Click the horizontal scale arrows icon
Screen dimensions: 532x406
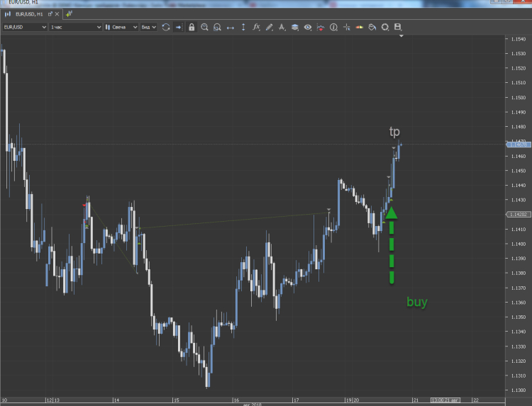[231, 28]
